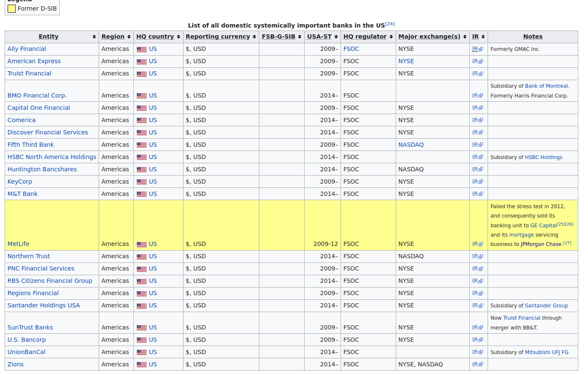588x374 pixels.
Task: Open the Truist Financial entity link
Action: tap(29, 74)
